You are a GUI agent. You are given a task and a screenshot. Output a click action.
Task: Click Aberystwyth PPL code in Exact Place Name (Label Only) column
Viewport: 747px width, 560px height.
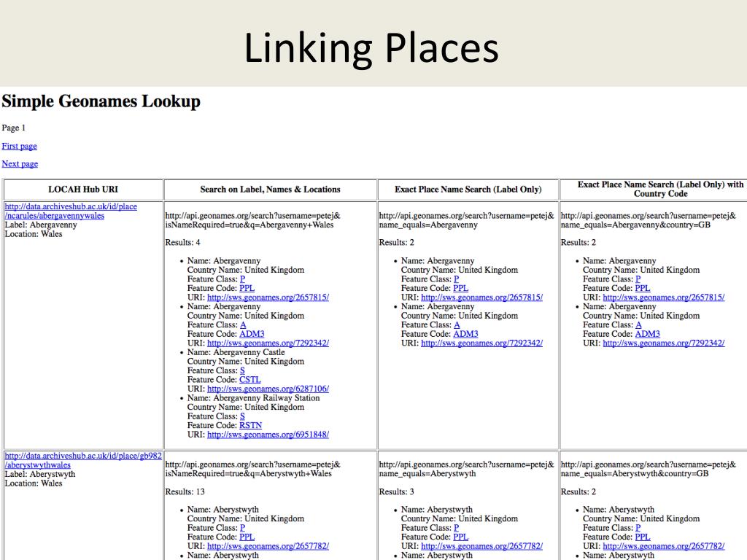(460, 537)
